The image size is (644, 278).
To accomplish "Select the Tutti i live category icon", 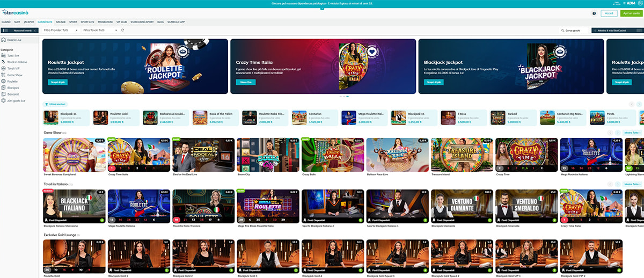I will point(4,55).
